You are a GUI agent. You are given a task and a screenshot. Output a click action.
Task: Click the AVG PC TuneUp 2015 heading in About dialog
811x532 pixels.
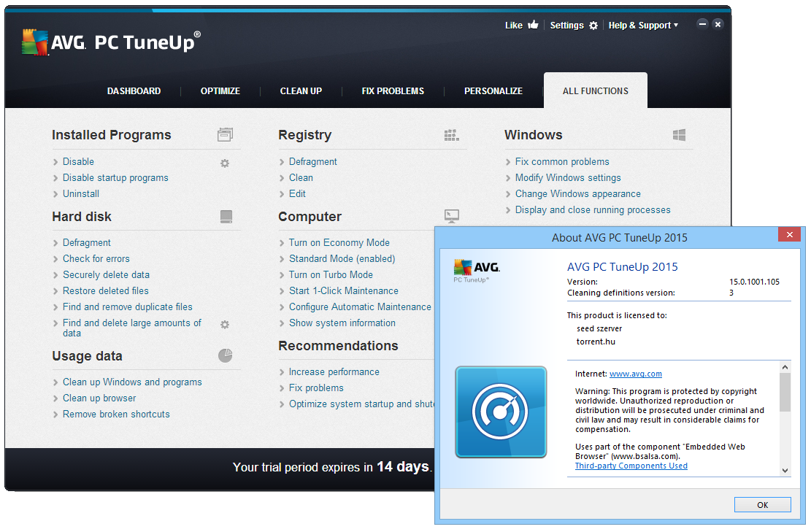tap(622, 267)
